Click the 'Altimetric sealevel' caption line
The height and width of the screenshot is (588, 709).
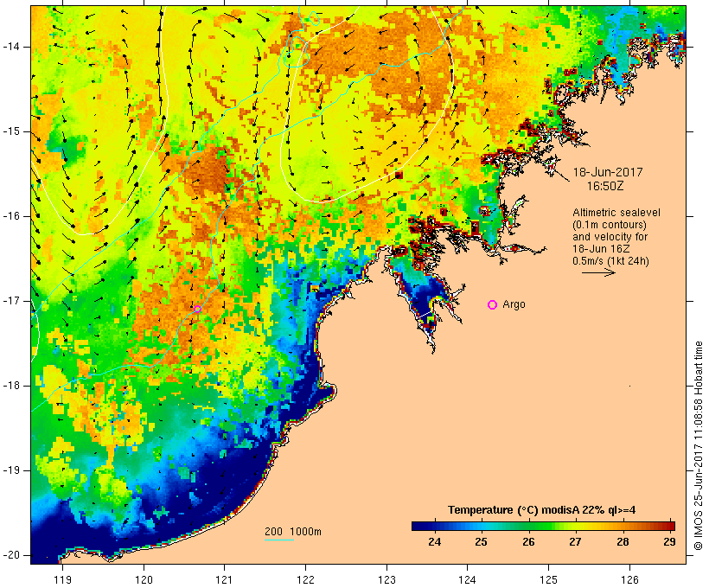tap(616, 213)
